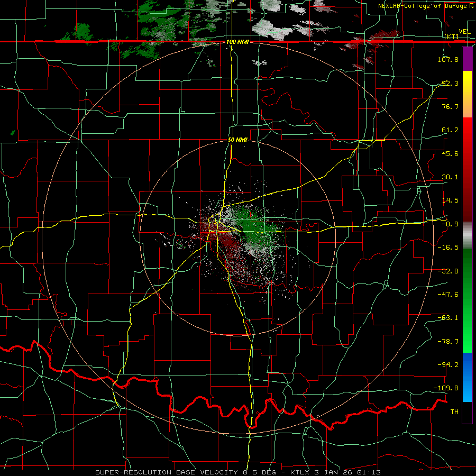The image size is (476, 476).
Task: Click the -0.9 legend value
Action: click(450, 224)
